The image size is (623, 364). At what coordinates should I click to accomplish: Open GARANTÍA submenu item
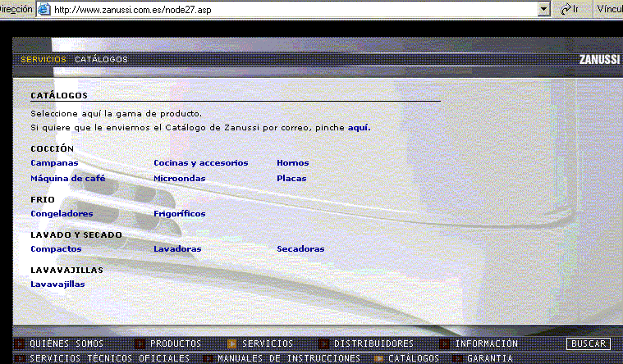click(x=490, y=359)
